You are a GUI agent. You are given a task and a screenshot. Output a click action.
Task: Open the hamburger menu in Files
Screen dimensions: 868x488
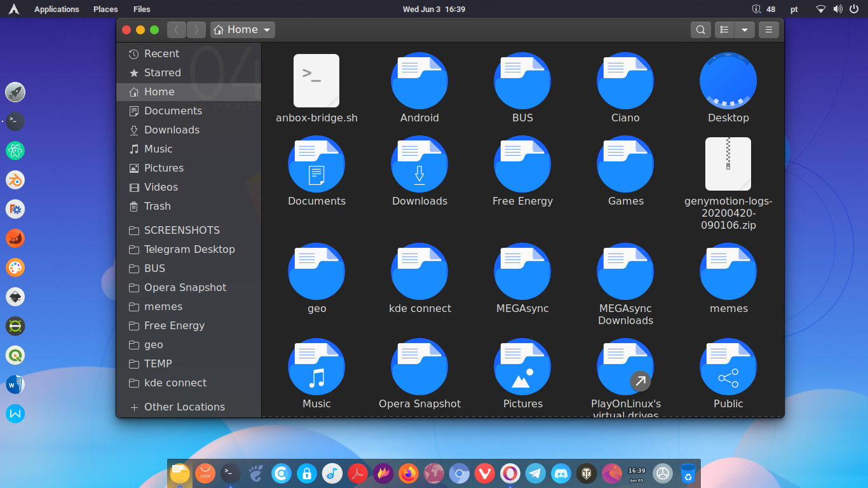pos(769,30)
